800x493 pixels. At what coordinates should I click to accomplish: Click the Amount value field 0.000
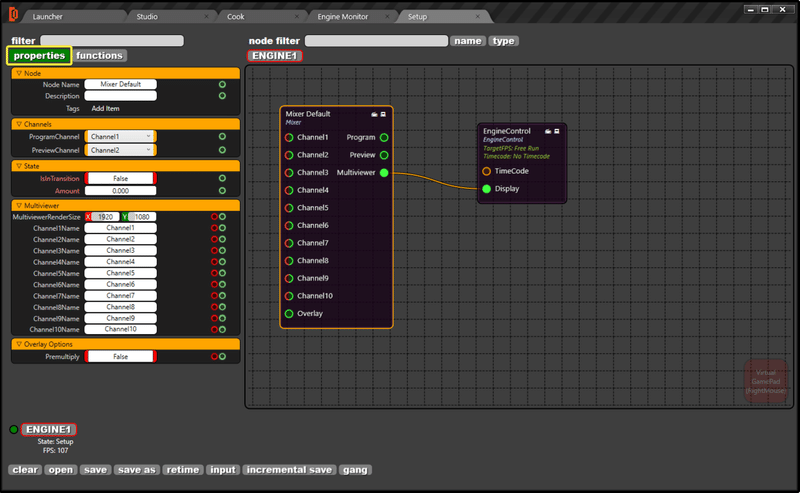coord(120,190)
